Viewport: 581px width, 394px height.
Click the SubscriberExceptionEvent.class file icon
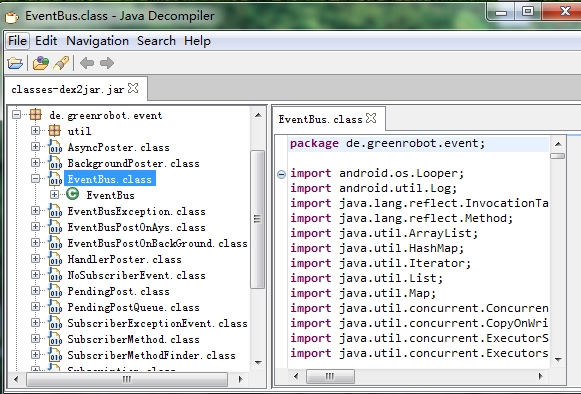pos(55,322)
